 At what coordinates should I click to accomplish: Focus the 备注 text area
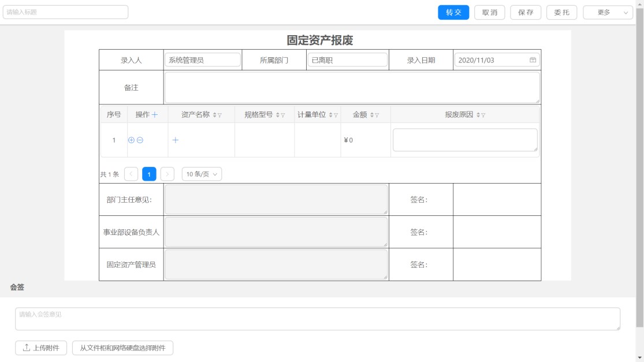click(352, 87)
